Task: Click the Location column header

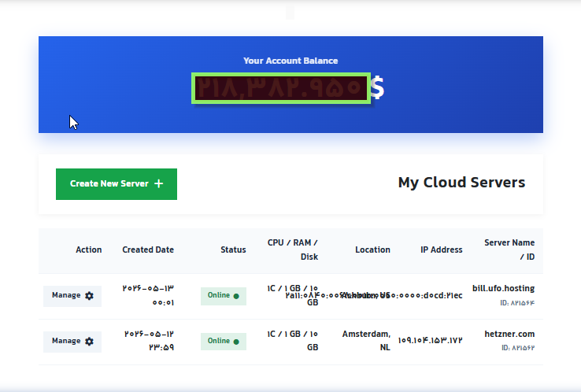Action: pos(372,250)
